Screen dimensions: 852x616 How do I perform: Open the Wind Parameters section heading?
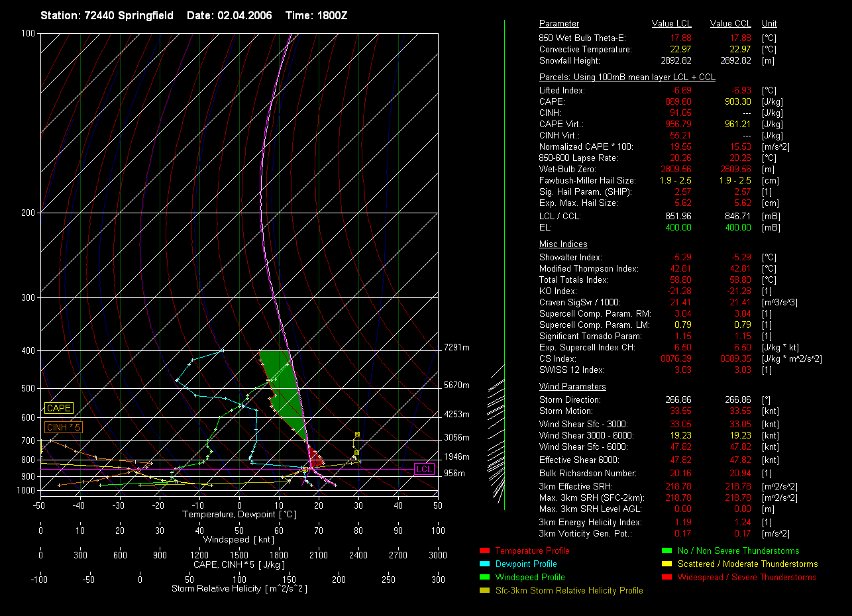pyautogui.click(x=572, y=387)
